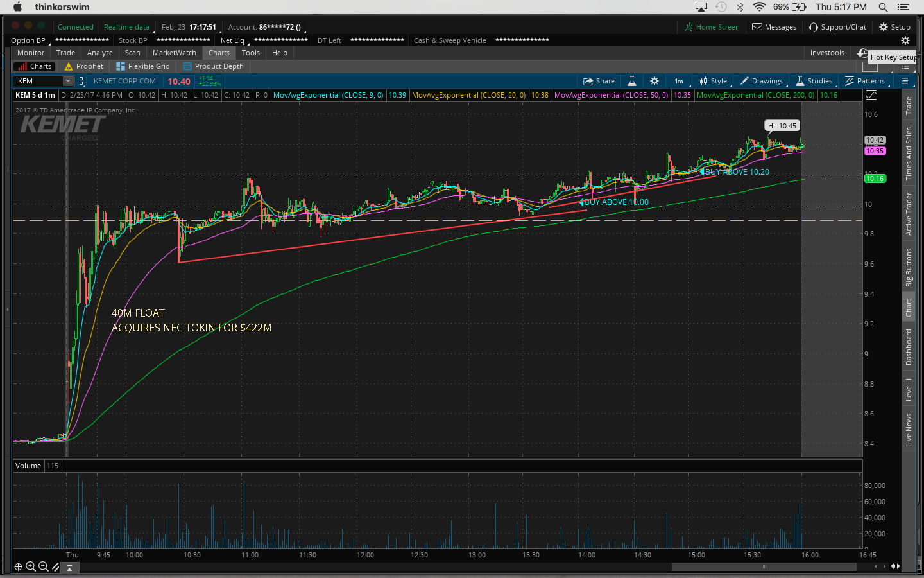This screenshot has width=924, height=578.
Task: Toggle the Times And Sales side panel
Action: click(909, 153)
